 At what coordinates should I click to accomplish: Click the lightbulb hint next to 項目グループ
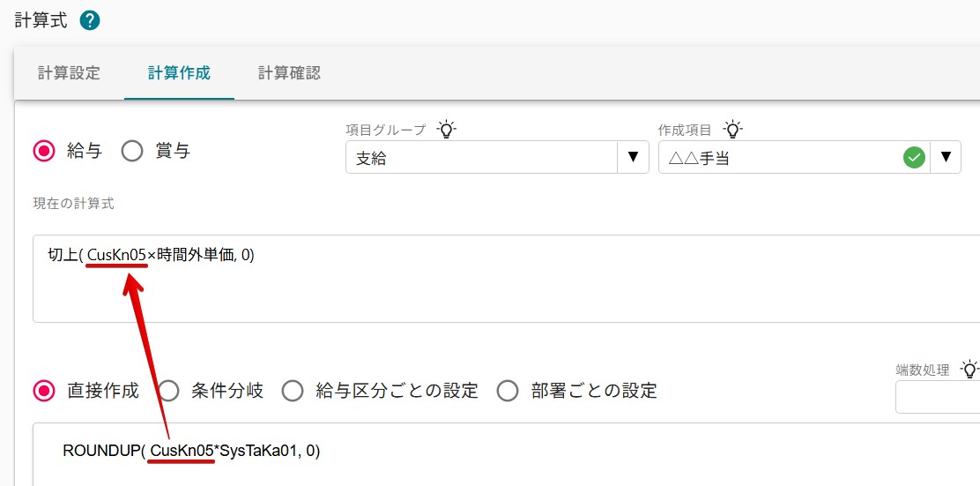coord(446,130)
